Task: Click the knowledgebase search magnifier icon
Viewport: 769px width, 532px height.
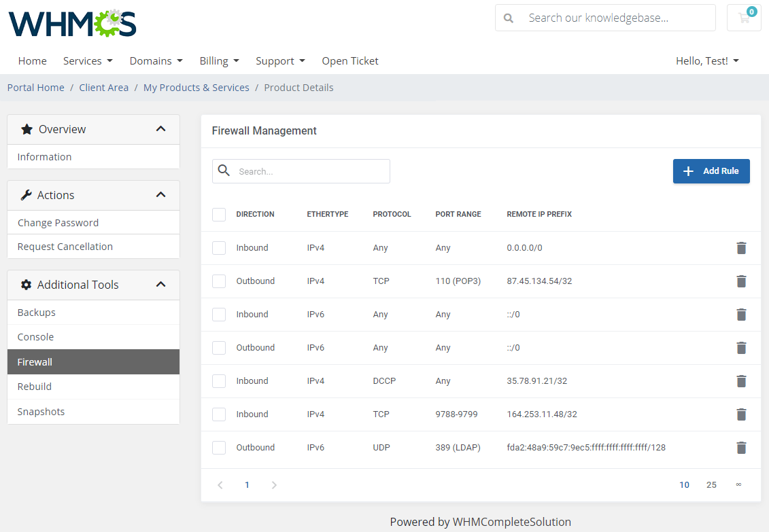Action: 509,18
